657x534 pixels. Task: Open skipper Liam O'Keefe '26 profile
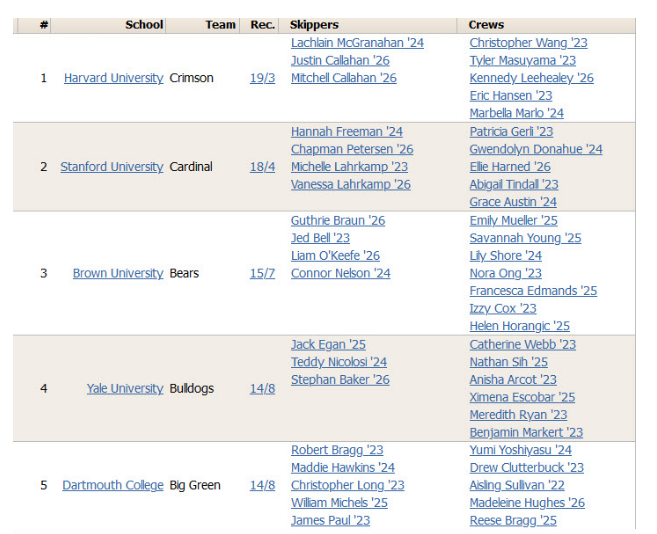tap(336, 256)
